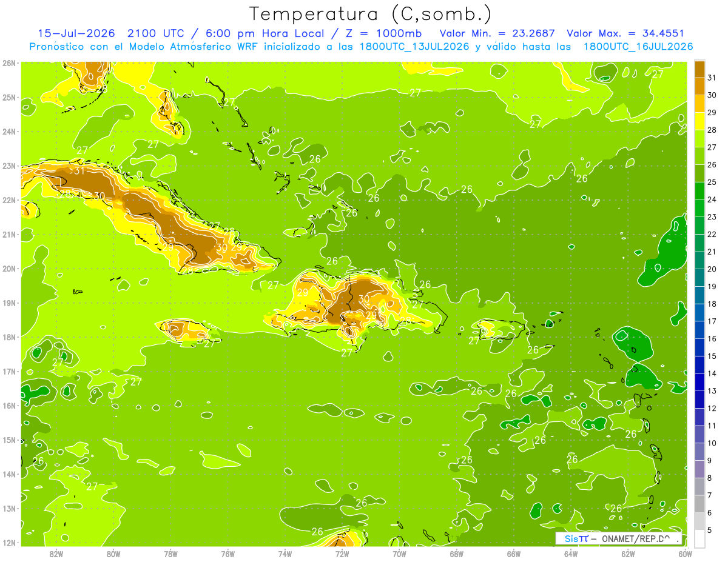Click the 19N latitude axis label
Screen dimensions: 728x562
point(9,303)
